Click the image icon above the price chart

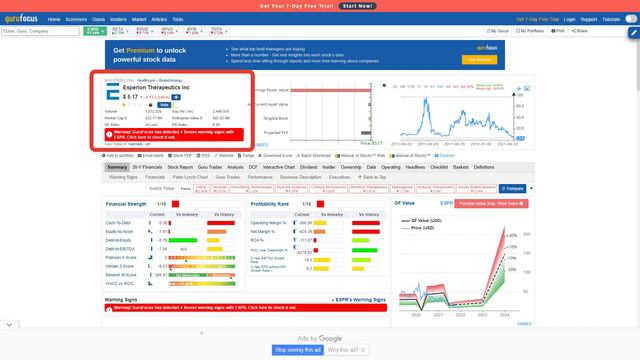pos(527,89)
